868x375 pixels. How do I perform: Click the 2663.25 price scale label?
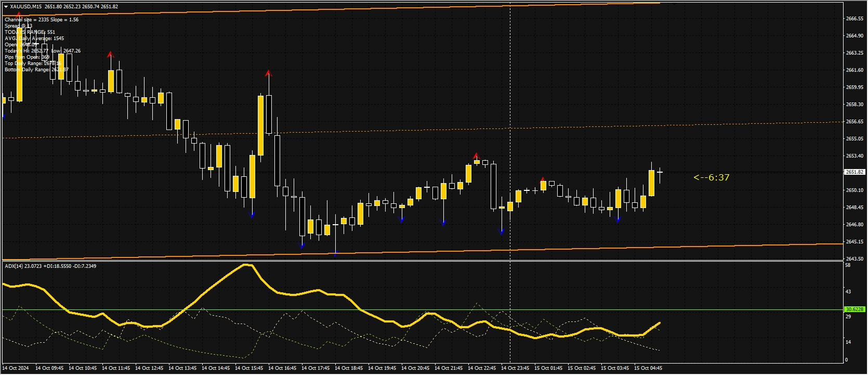[x=855, y=53]
